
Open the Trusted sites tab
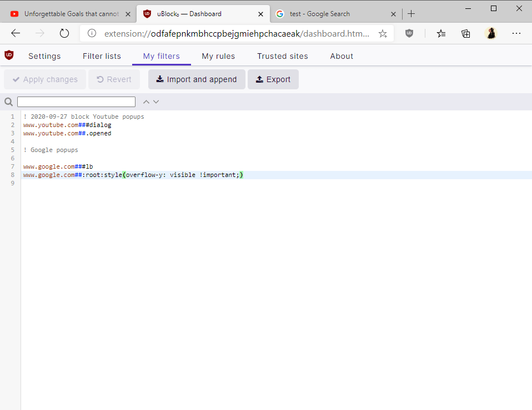[x=282, y=56]
